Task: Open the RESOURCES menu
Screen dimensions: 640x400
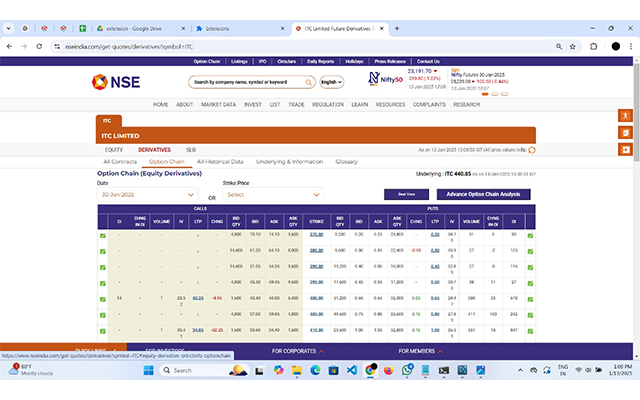Action: (x=390, y=104)
